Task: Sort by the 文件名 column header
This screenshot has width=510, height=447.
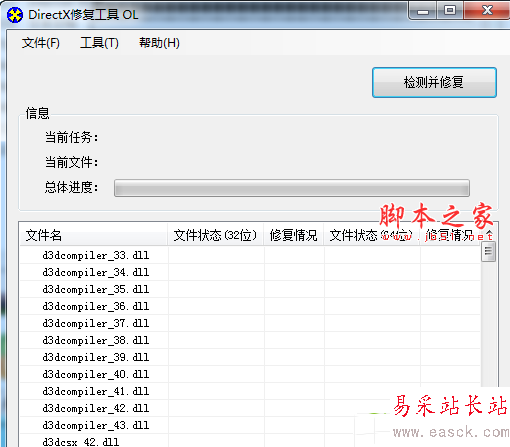Action: coord(93,236)
